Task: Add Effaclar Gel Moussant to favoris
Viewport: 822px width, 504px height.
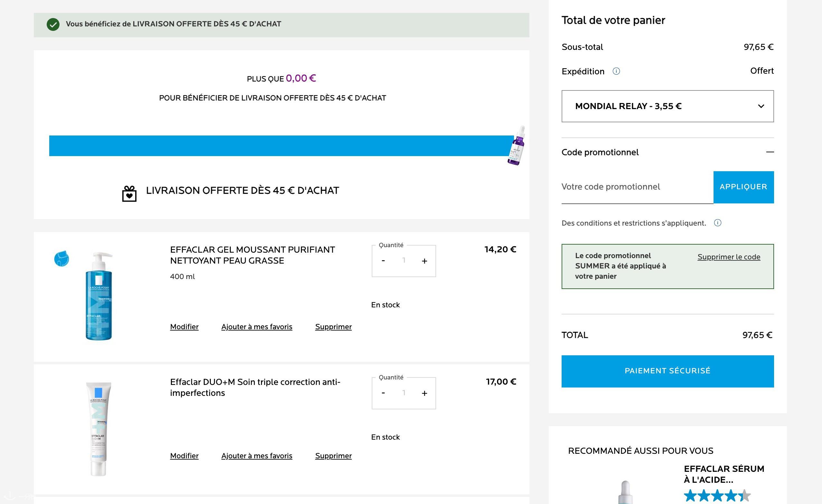Action: [257, 327]
